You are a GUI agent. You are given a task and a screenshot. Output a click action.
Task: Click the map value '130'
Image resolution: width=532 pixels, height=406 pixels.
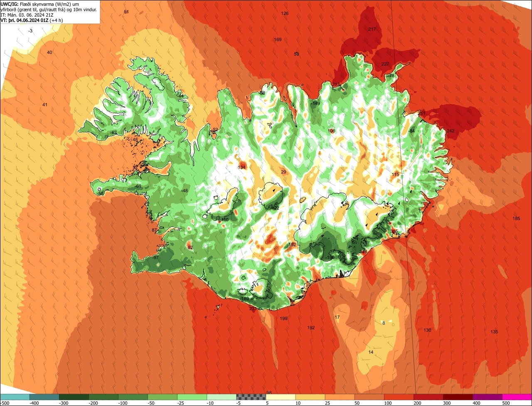click(x=427, y=330)
